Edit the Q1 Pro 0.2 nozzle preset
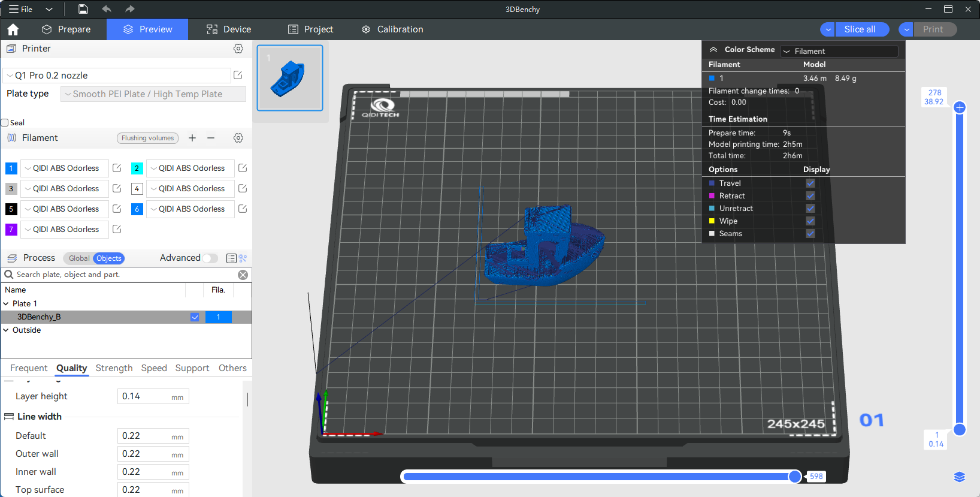The width and height of the screenshot is (980, 497). pyautogui.click(x=238, y=75)
